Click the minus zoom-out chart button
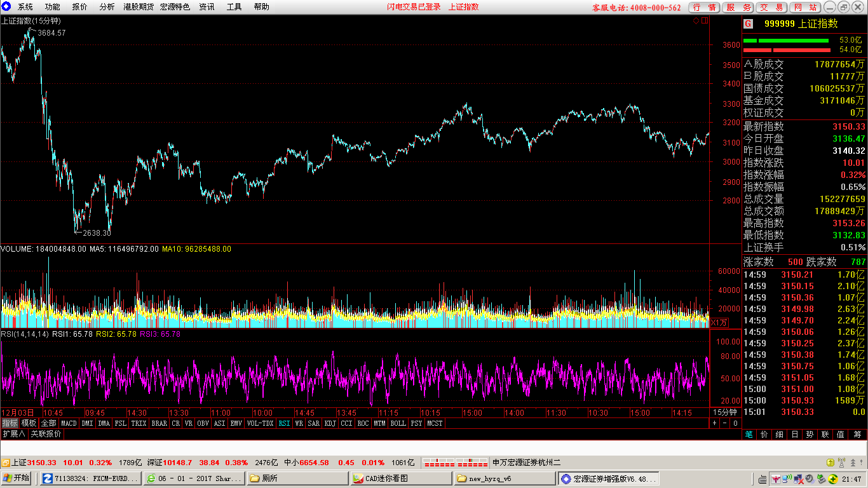The height and width of the screenshot is (488, 868). pyautogui.click(x=724, y=423)
